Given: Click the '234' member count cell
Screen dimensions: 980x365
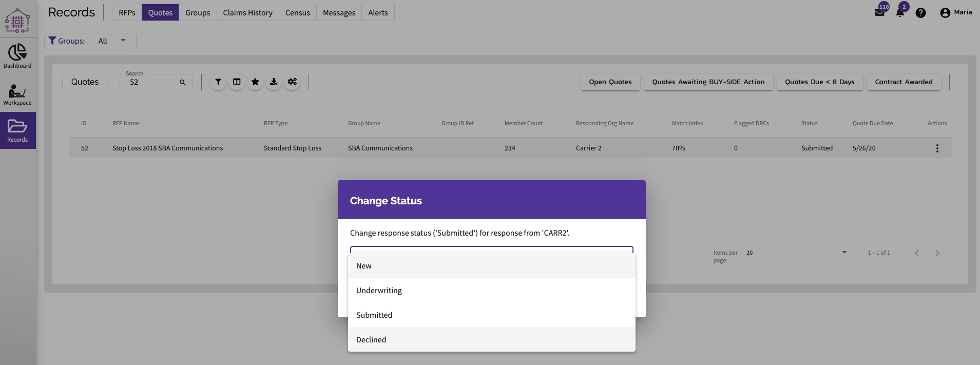Looking at the screenshot, I should coord(510,148).
